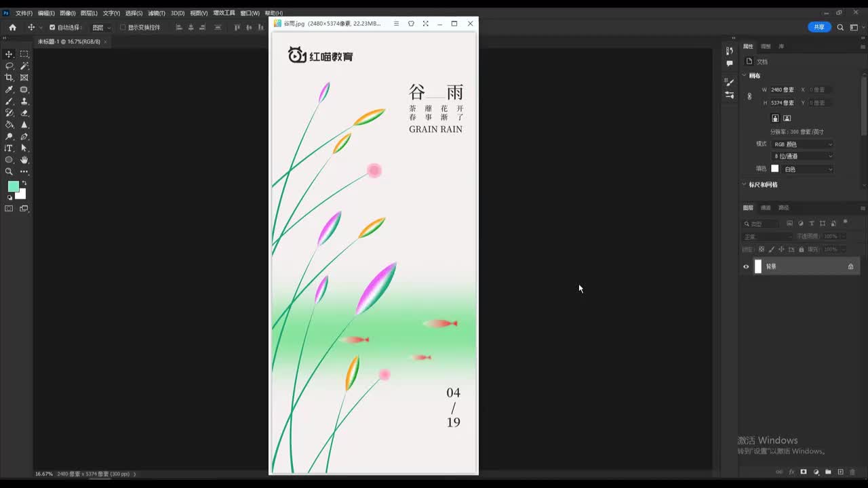The height and width of the screenshot is (488, 868).
Task: Click the canvas width field
Action: click(x=783, y=89)
